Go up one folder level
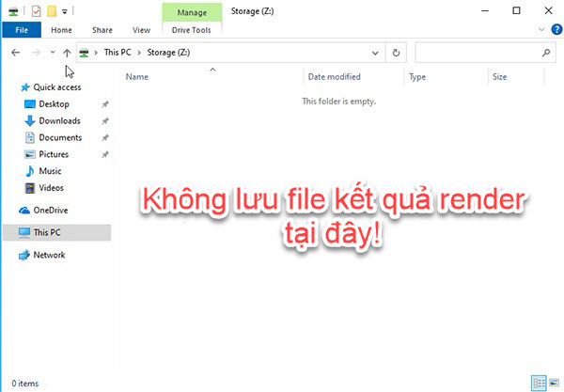This screenshot has height=392, width=564. (x=67, y=54)
